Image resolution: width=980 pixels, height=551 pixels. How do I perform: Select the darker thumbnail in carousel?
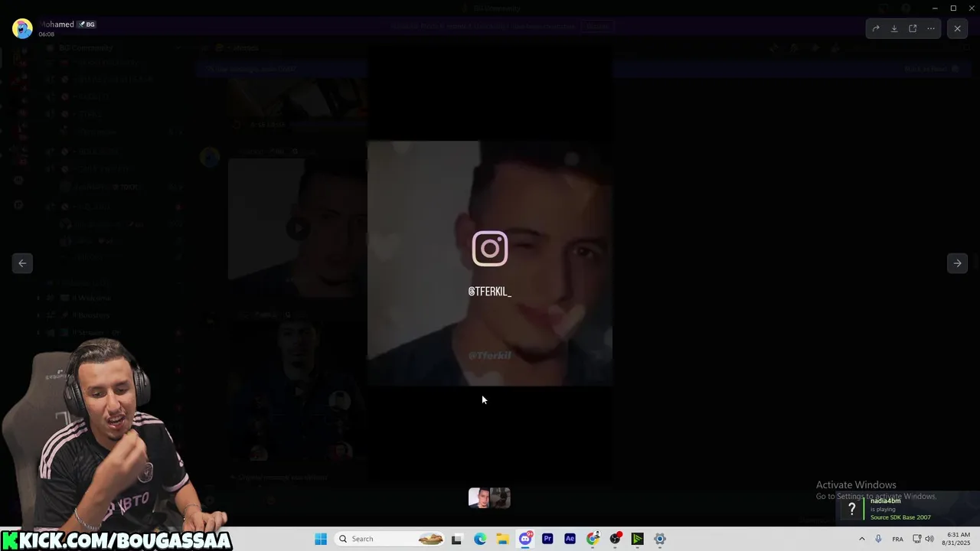[x=500, y=498]
